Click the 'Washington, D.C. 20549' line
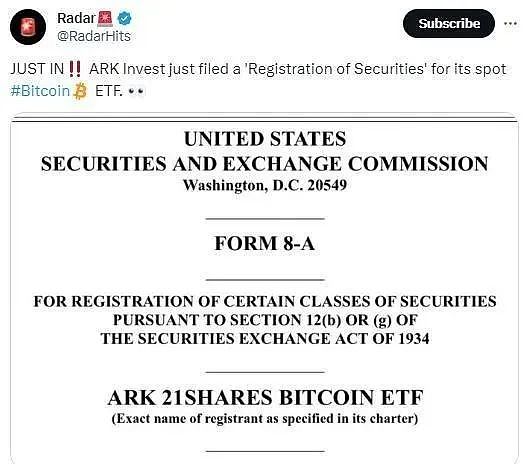 265,185
